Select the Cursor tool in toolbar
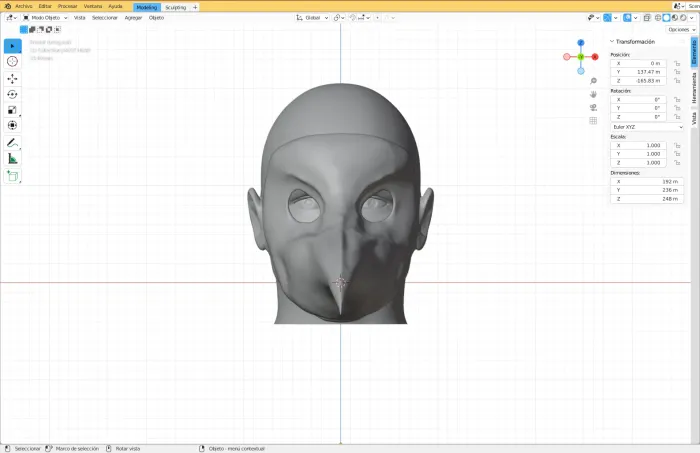The image size is (700, 453). (12, 62)
